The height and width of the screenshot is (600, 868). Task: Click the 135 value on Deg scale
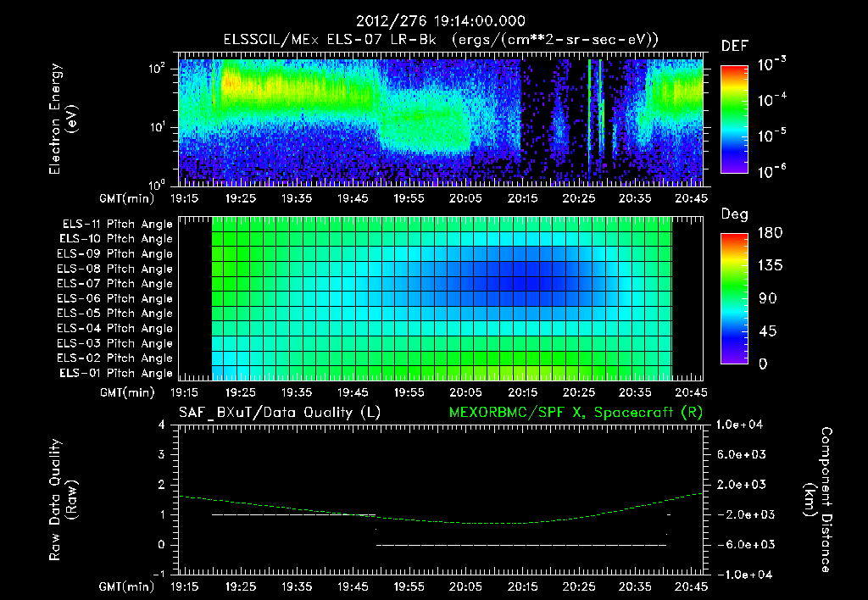(770, 266)
